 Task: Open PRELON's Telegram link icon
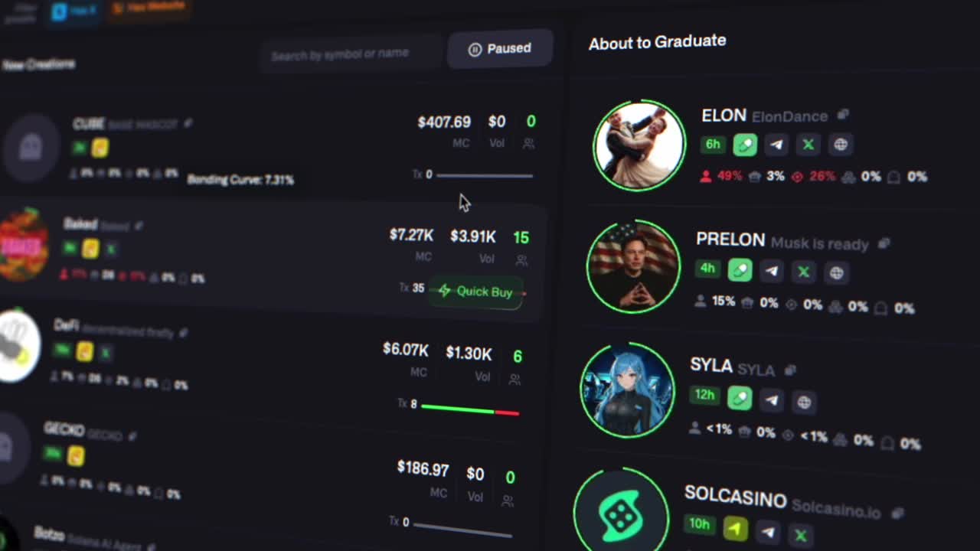(772, 271)
